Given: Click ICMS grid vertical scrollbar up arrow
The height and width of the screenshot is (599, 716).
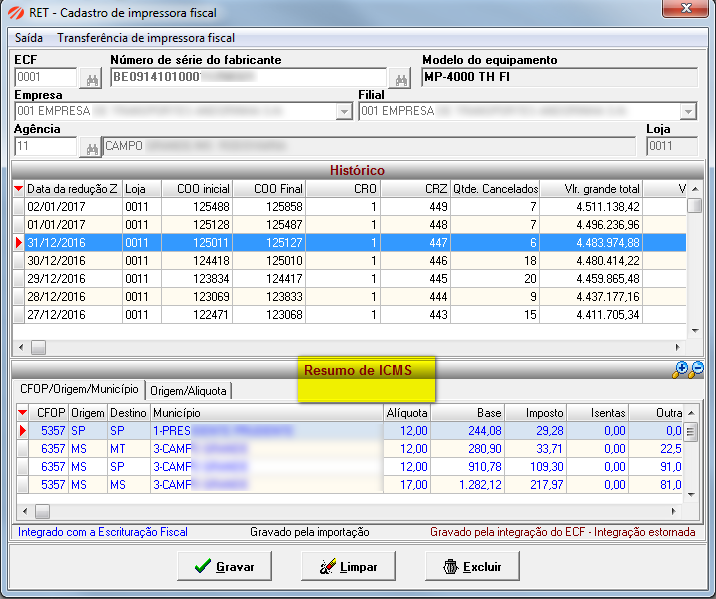Looking at the screenshot, I should (x=691, y=413).
